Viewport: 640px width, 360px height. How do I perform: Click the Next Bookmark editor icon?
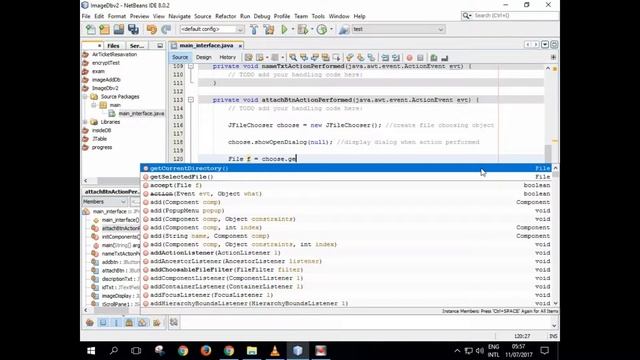[x=360, y=58]
